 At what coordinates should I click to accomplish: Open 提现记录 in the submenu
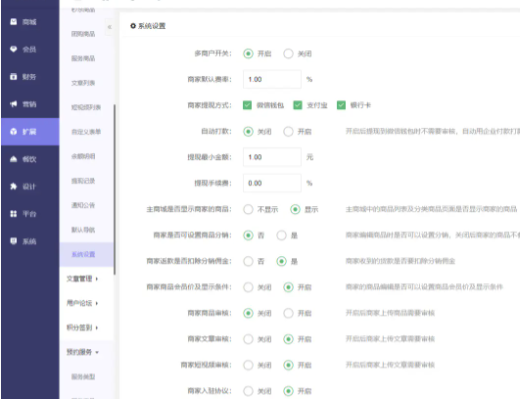[83, 181]
